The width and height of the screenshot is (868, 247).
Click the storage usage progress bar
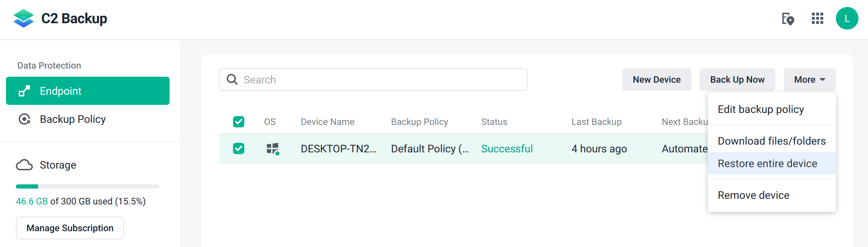tap(88, 186)
